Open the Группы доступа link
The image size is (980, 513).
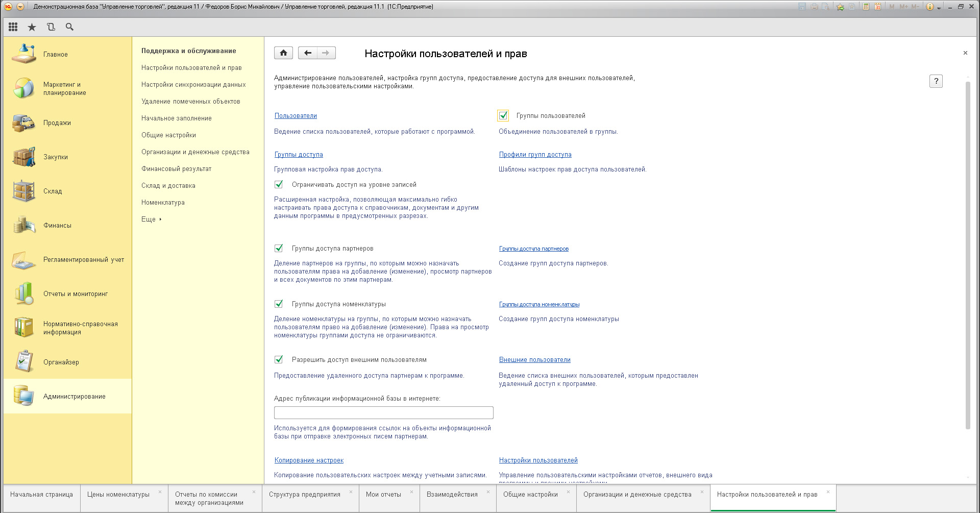point(299,154)
